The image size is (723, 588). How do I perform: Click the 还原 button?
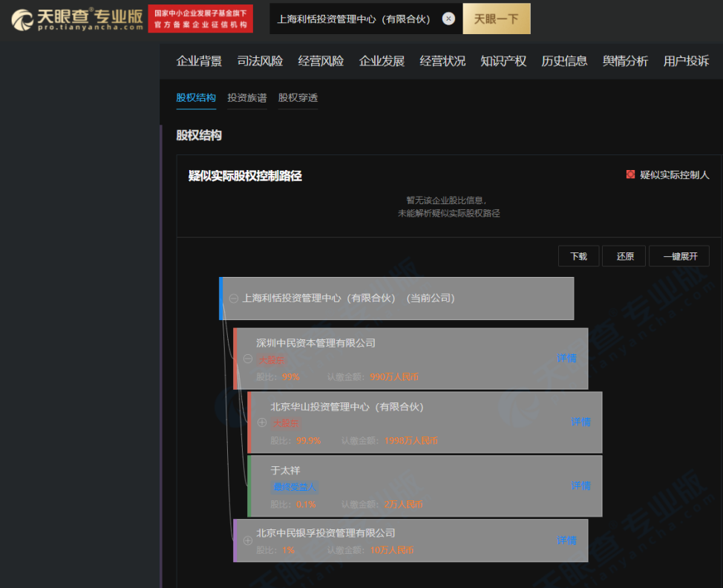pos(624,256)
